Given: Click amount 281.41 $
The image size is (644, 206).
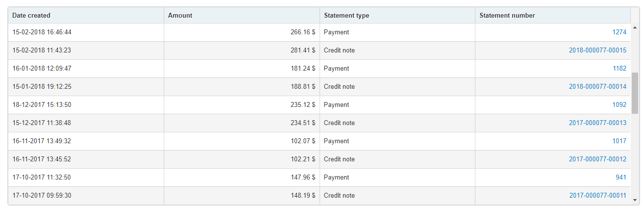Looking at the screenshot, I should (303, 51).
